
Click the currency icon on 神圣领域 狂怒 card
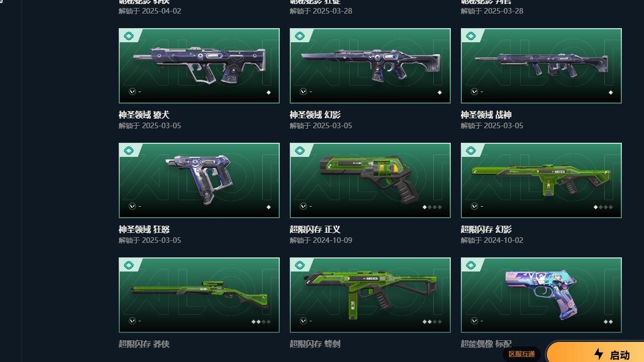[132, 206]
